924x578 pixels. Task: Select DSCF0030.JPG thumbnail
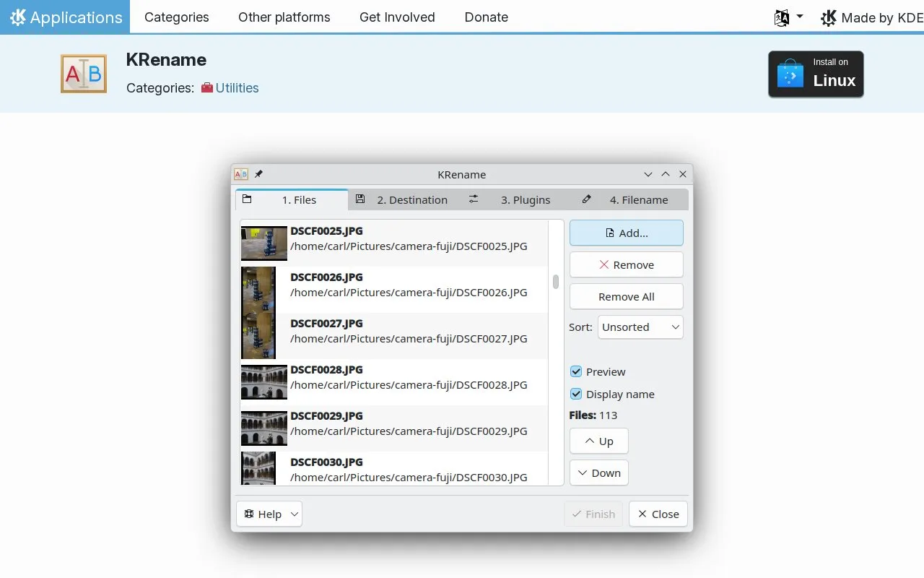[x=258, y=468]
